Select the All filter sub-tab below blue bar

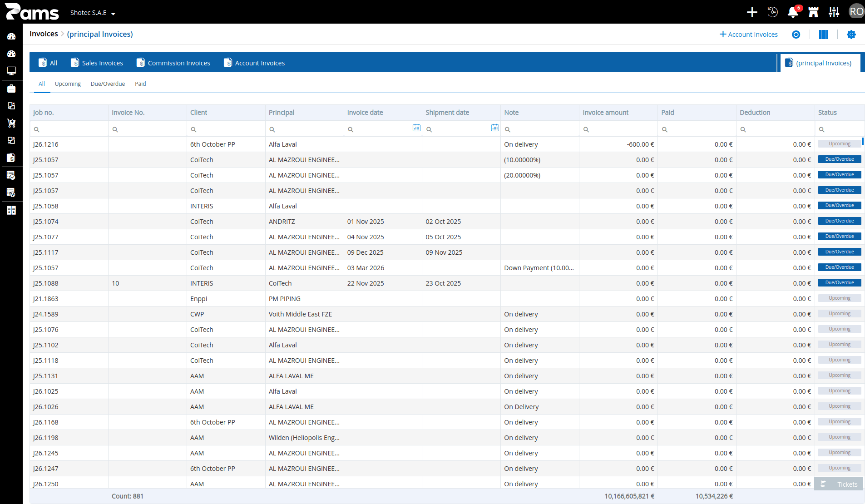coord(42,84)
